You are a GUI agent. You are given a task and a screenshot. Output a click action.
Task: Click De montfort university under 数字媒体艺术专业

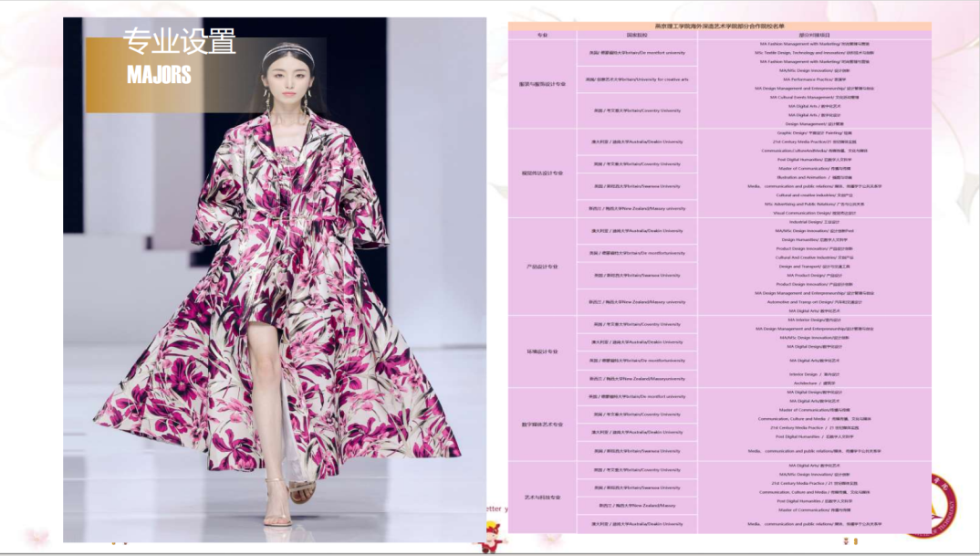pyautogui.click(x=637, y=396)
